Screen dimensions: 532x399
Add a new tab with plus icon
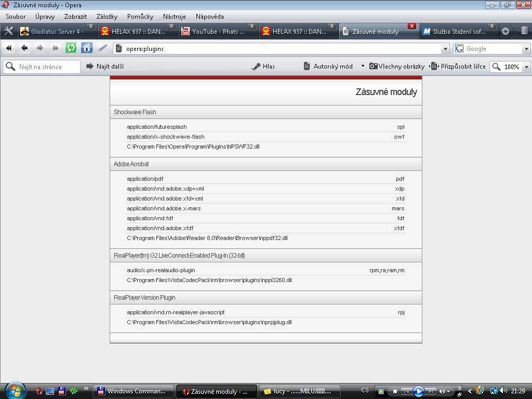click(x=505, y=31)
